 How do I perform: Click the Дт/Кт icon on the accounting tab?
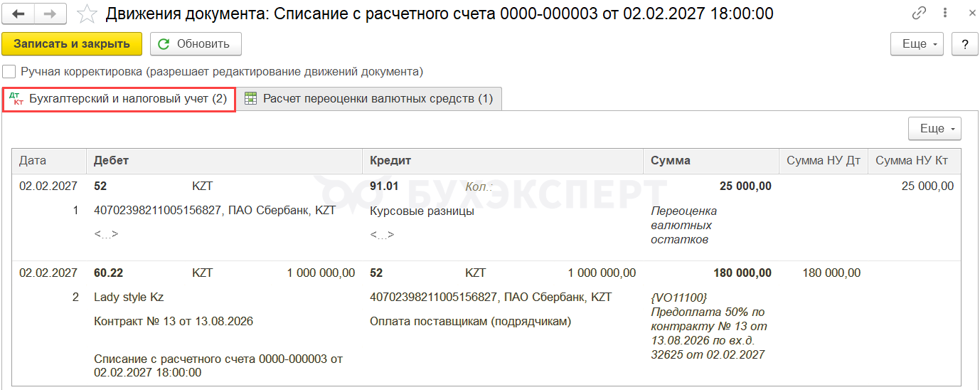[18, 99]
